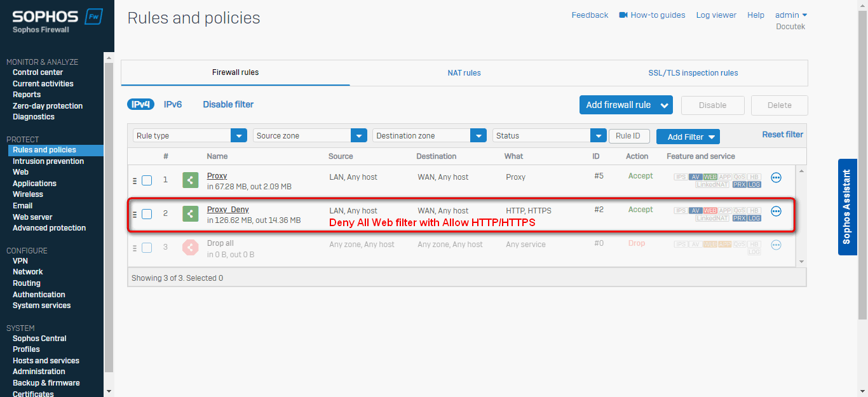Click the Delete button
The height and width of the screenshot is (397, 868).
[x=780, y=105]
